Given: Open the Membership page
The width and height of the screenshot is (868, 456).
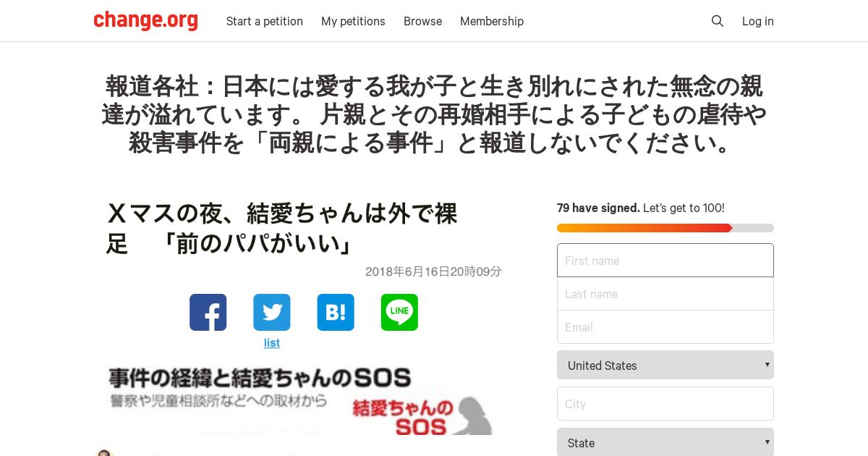Looking at the screenshot, I should pos(492,21).
